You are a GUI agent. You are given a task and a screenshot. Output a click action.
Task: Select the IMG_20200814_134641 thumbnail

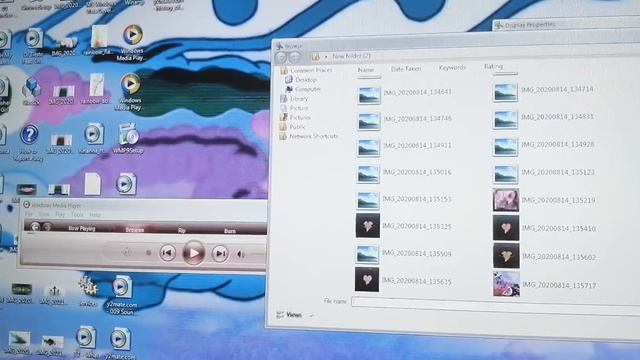[369, 96]
